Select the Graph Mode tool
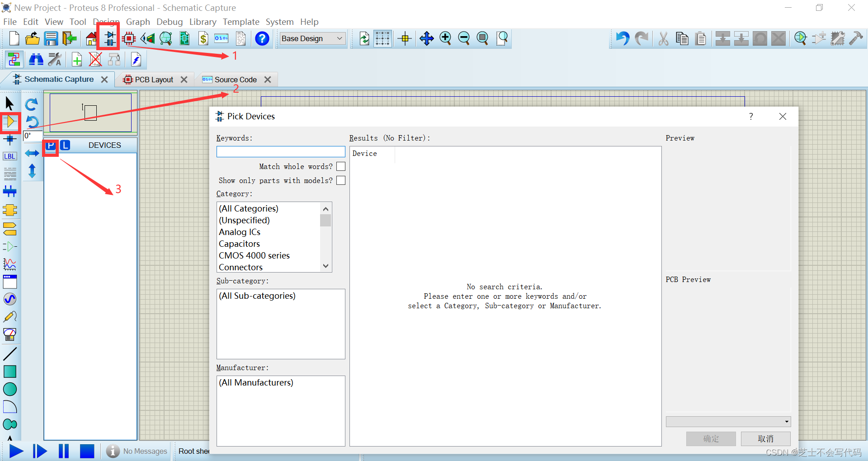The width and height of the screenshot is (868, 461). click(9, 264)
